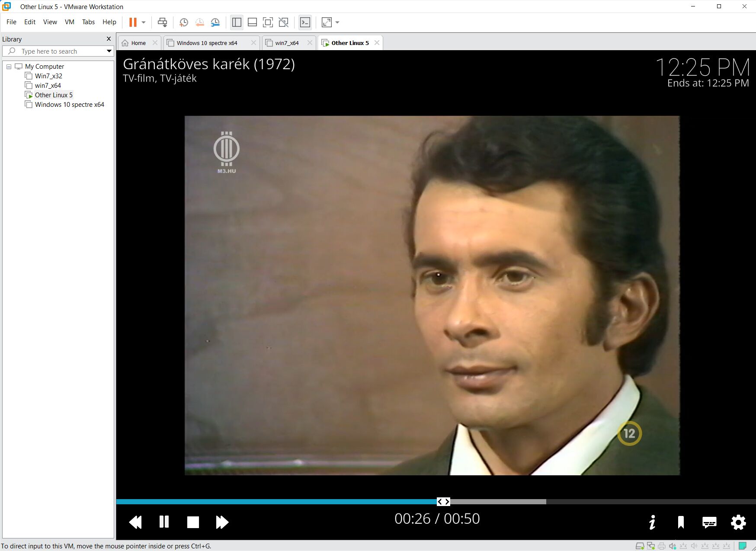
Task: Open the Tabs menu
Action: (x=88, y=22)
